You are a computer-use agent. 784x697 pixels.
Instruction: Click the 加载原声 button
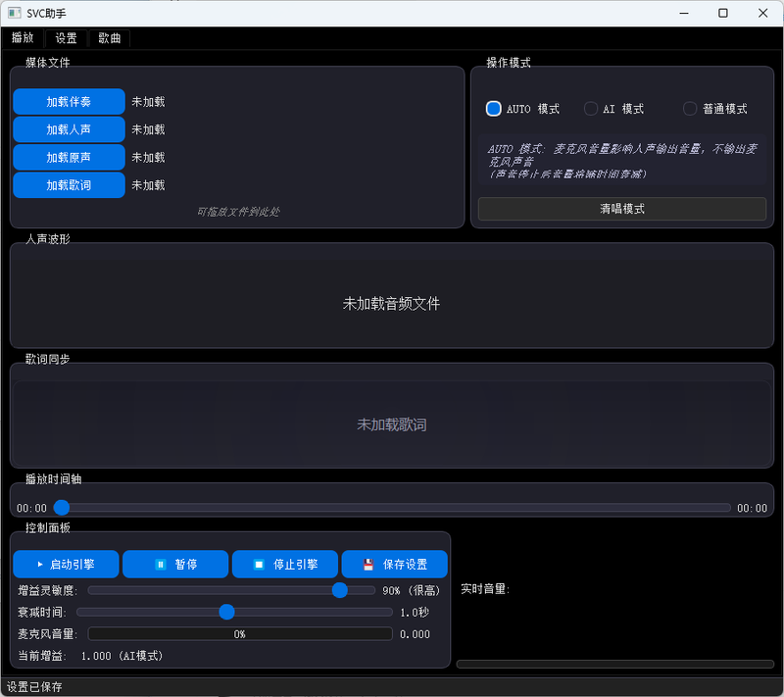click(x=69, y=158)
